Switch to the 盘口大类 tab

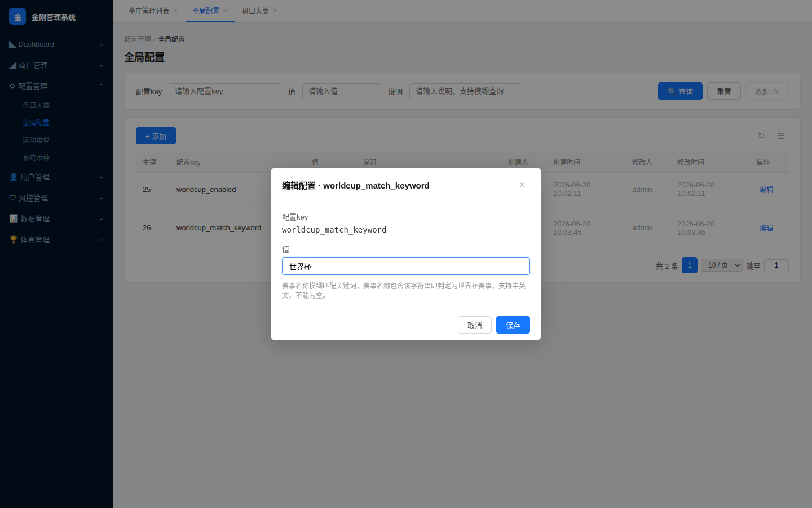[255, 11]
